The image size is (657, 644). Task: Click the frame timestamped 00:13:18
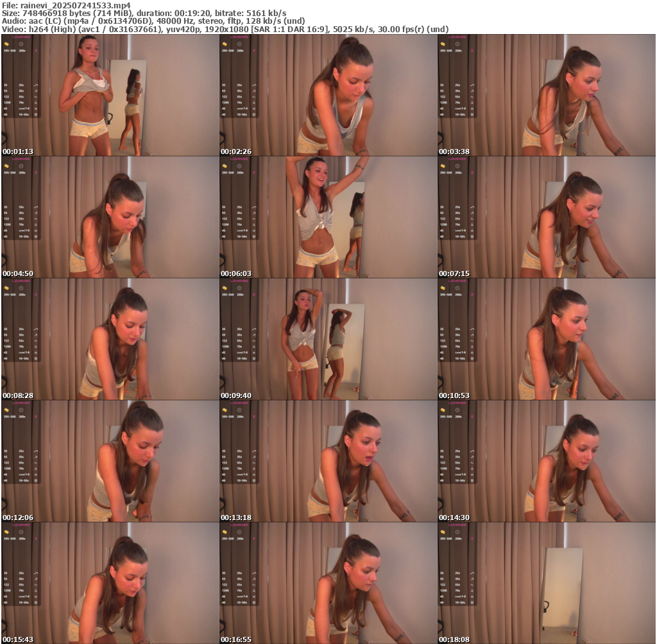click(x=328, y=461)
